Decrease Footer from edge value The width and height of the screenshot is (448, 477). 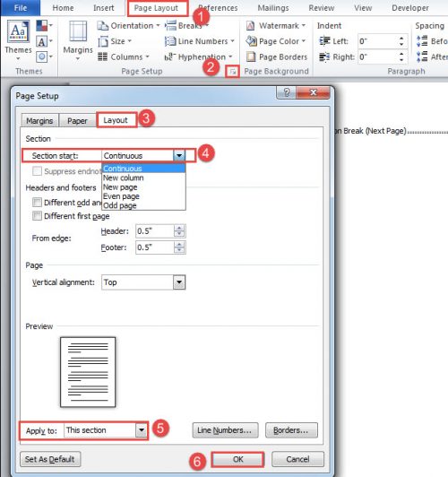tap(179, 250)
